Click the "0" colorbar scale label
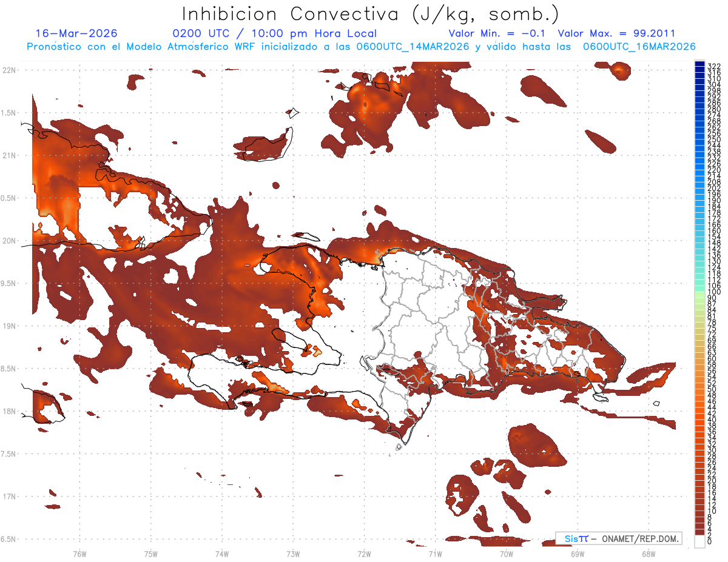728x562 pixels. pyautogui.click(x=710, y=541)
